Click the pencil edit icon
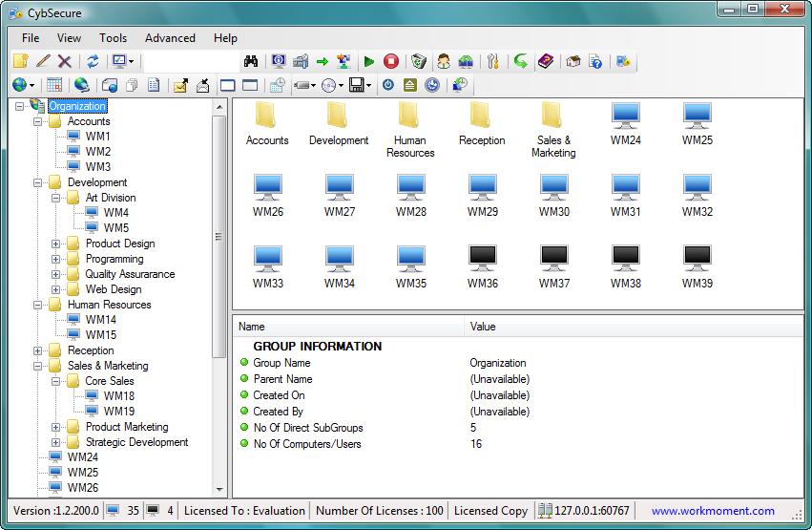The height and width of the screenshot is (530, 812). pyautogui.click(x=43, y=61)
